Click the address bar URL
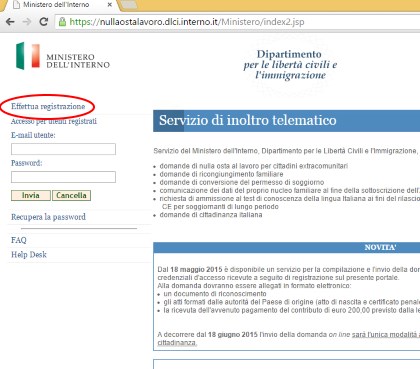 (187, 22)
